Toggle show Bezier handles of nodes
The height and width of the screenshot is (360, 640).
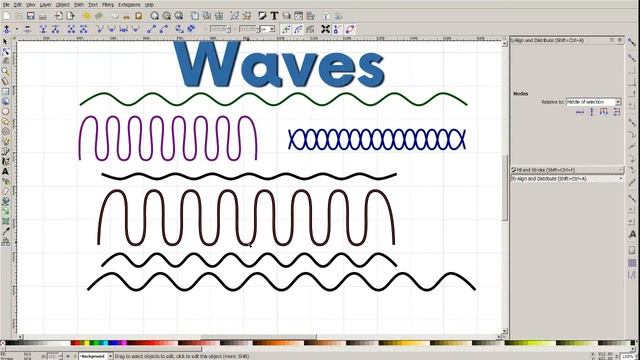point(337,29)
